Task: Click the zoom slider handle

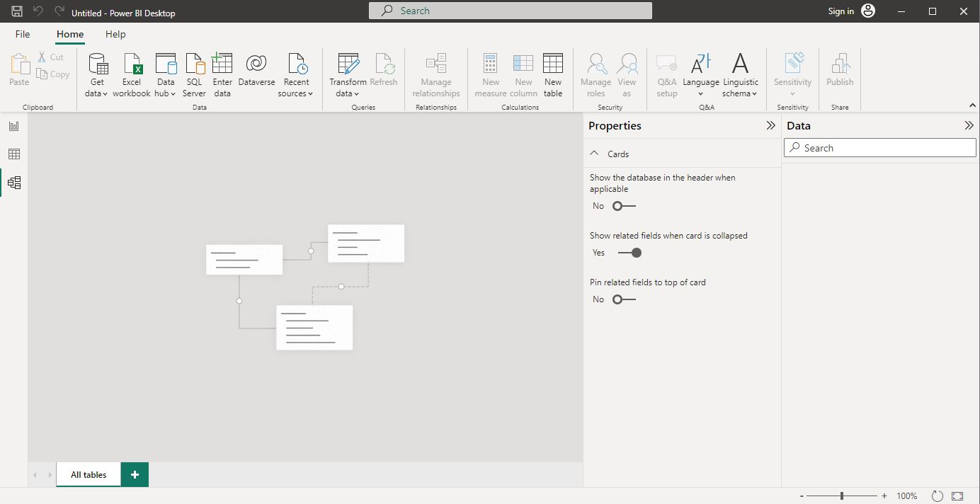Action: point(842,496)
